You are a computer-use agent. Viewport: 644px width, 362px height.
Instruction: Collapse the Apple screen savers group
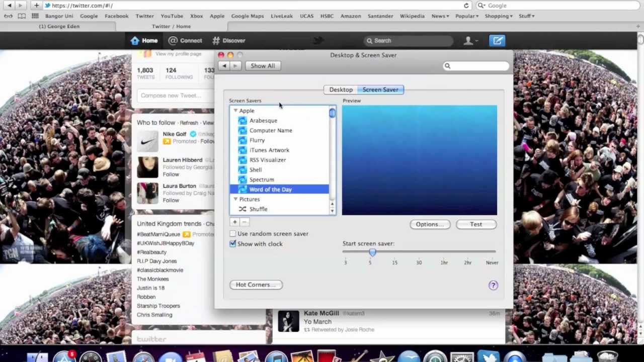click(235, 111)
